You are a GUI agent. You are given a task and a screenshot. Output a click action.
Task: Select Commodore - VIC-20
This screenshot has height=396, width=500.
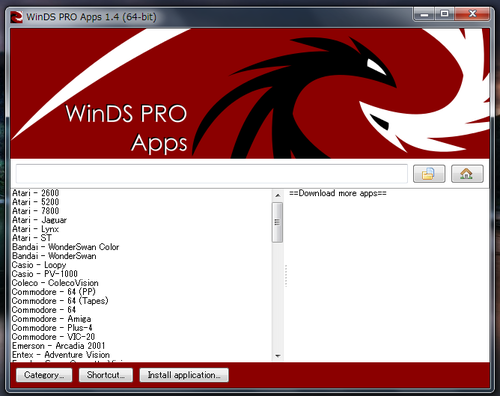pos(54,337)
